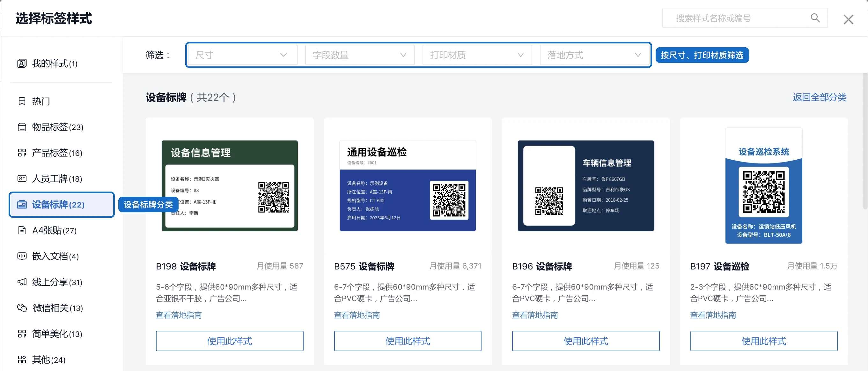Click the 设备巡检系统 label thumbnail
Screen dimensions: 868x371
point(764,186)
